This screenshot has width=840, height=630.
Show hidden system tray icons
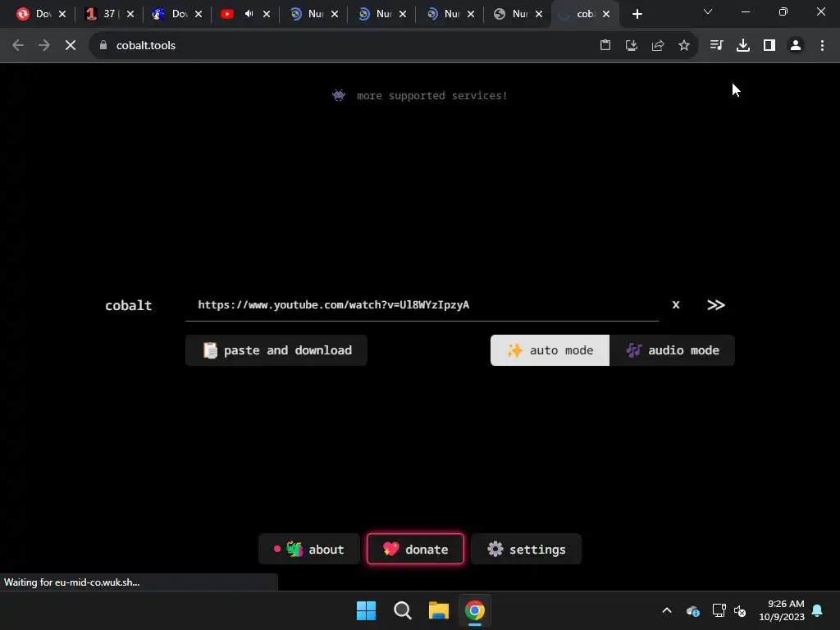click(x=667, y=610)
